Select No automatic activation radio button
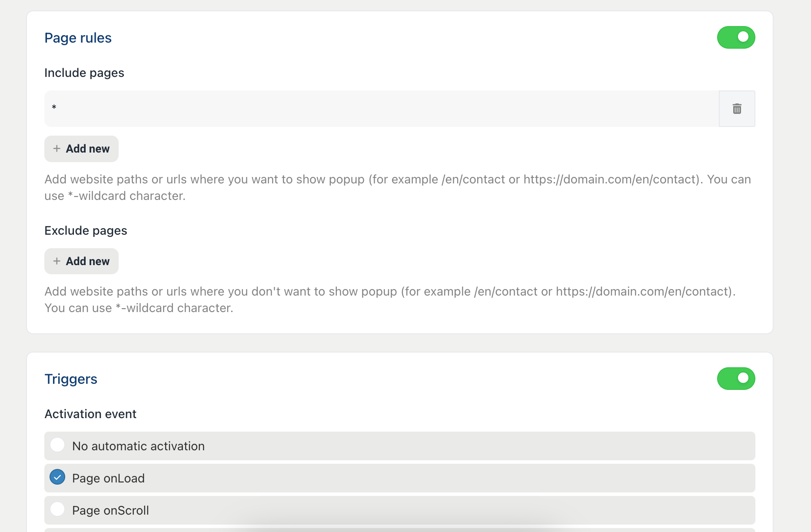This screenshot has height=532, width=811. 57,445
